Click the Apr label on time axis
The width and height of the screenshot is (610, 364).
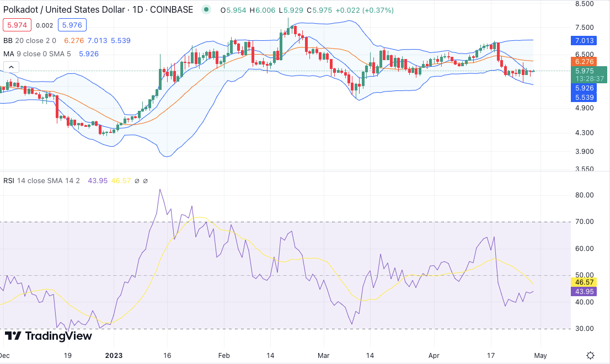434,355
